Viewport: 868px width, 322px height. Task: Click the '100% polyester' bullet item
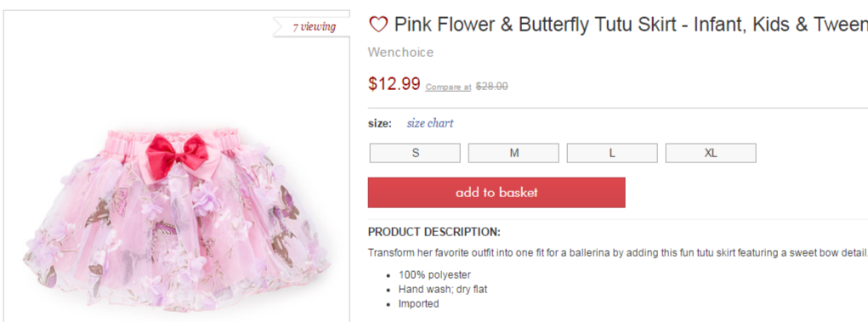coord(434,275)
